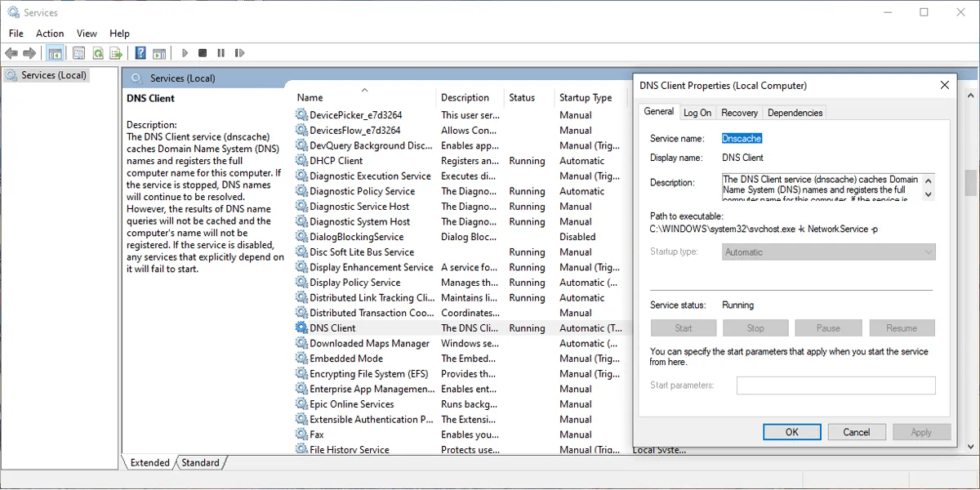Open Properties using the toolbar icon
Image resolution: width=980 pixels, height=490 pixels.
coord(78,52)
